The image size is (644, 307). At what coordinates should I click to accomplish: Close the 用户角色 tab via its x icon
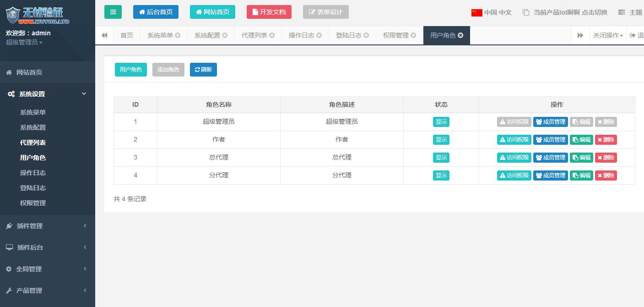pos(460,35)
